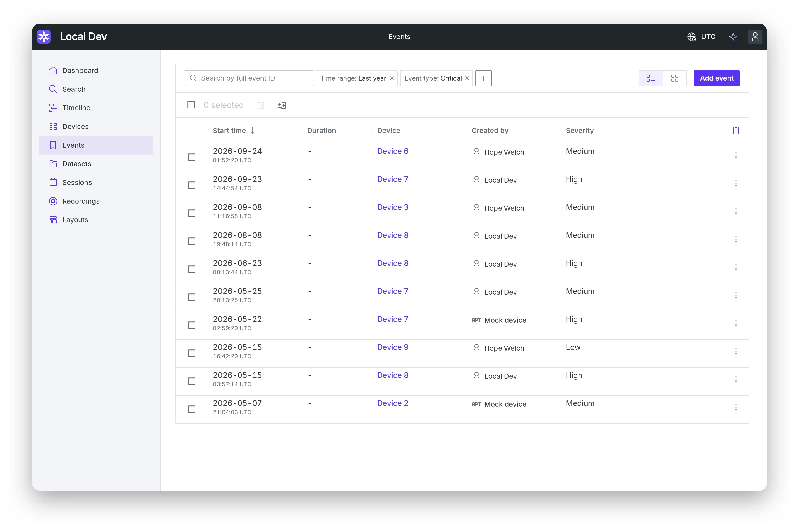Sort by Start time column
This screenshot has height=532, width=799.
[x=233, y=131]
